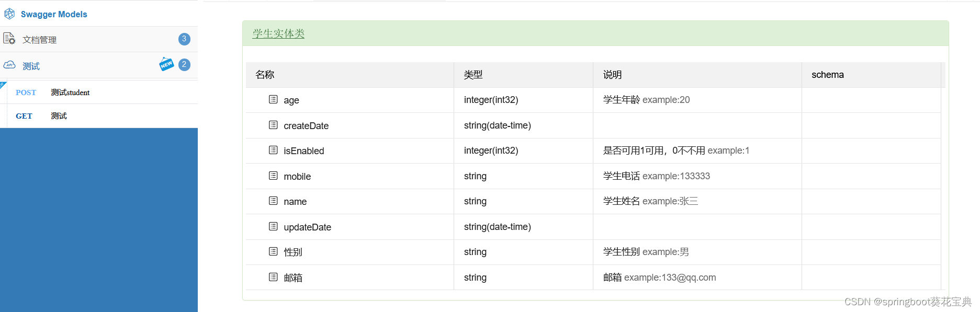Expand the 文档管理 menu group
Screen dimensions: 980x312
coord(99,39)
